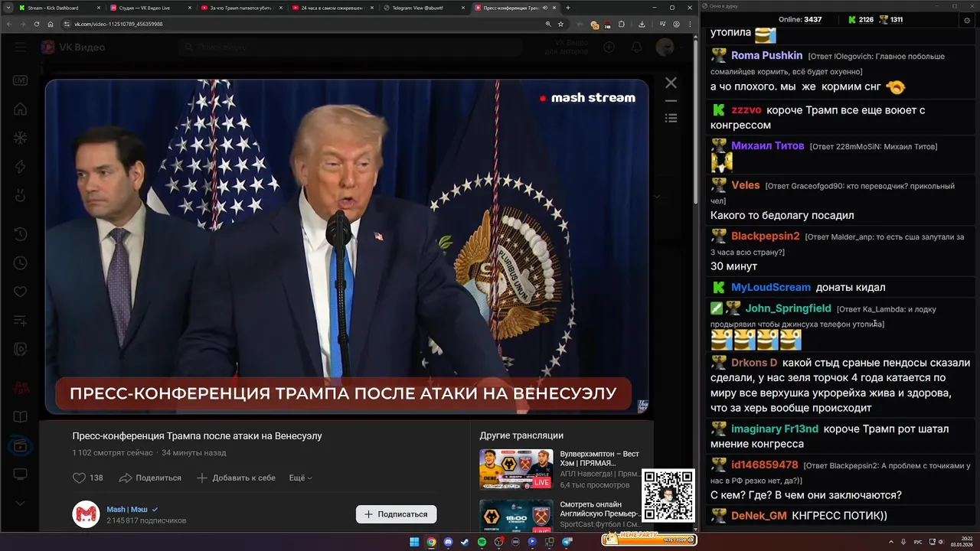Open a new browser tab
The height and width of the screenshot is (551, 980).
click(x=567, y=8)
